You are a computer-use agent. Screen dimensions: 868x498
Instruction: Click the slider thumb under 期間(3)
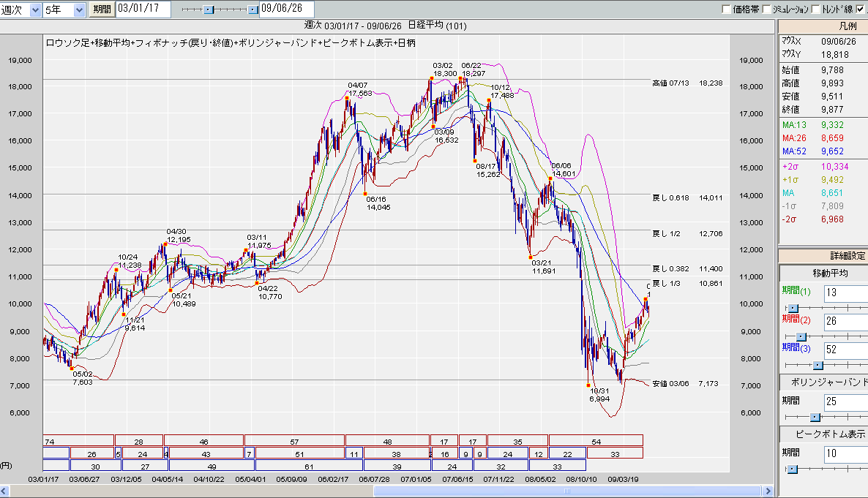[818, 366]
